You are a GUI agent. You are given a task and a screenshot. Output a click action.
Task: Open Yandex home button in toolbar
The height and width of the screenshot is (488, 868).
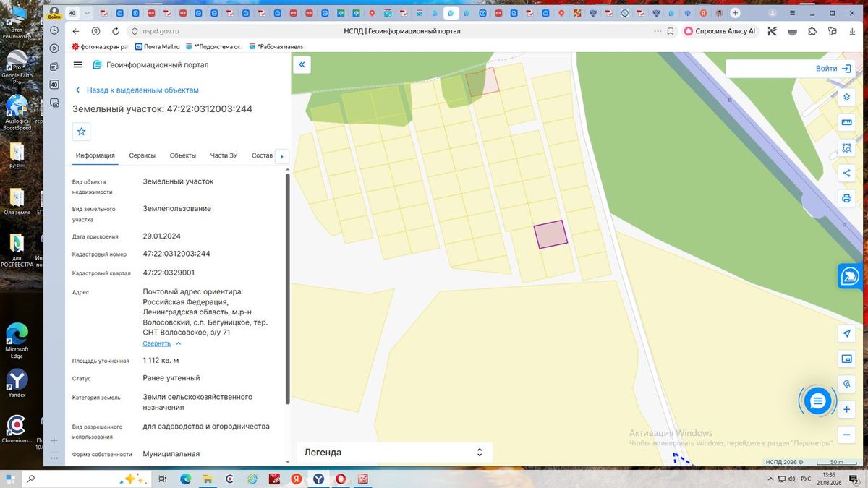pyautogui.click(x=95, y=31)
